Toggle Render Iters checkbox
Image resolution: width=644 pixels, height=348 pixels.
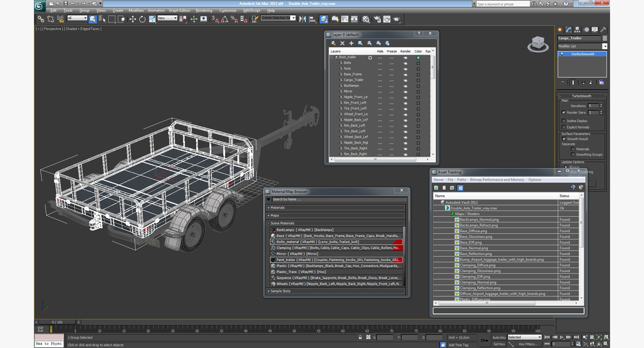coord(564,113)
